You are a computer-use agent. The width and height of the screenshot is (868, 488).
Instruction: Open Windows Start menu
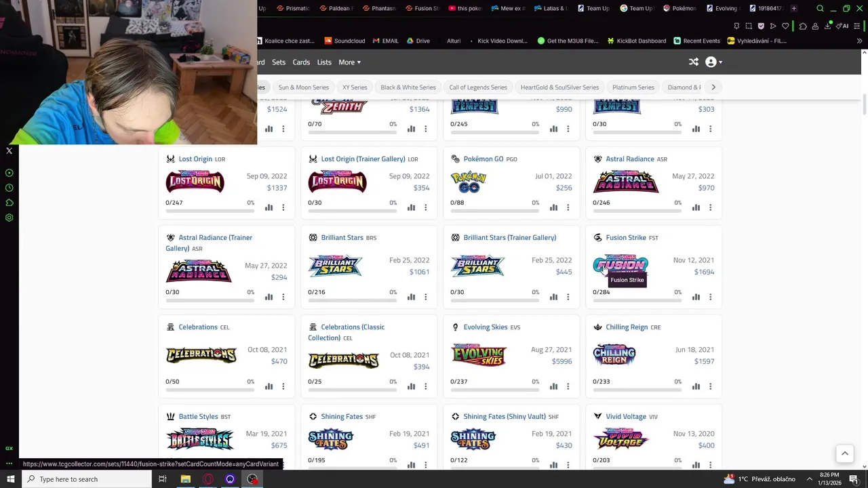tap(10, 479)
